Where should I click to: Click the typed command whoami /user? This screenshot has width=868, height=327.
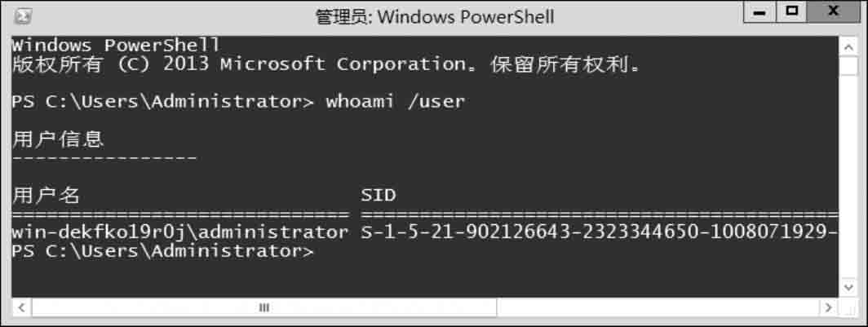click(395, 102)
